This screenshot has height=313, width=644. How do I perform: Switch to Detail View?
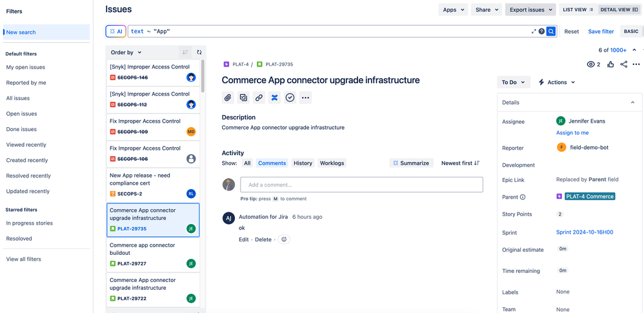[619, 10]
